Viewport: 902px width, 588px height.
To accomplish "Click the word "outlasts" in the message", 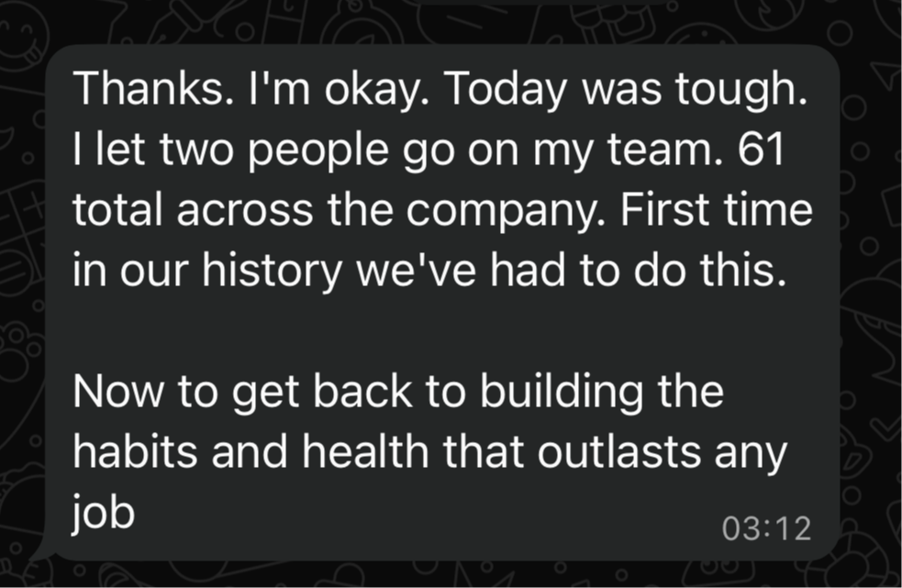I will coord(619,451).
